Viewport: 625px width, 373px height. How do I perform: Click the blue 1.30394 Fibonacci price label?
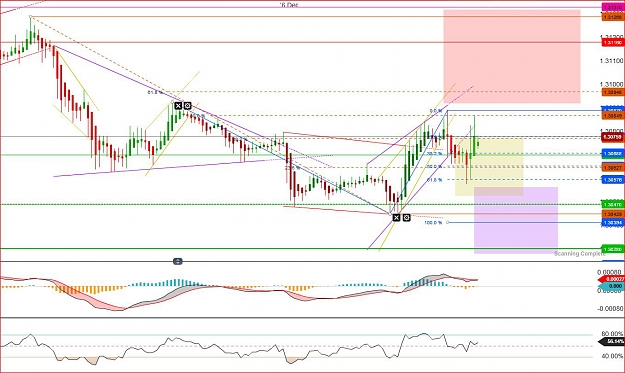click(613, 223)
